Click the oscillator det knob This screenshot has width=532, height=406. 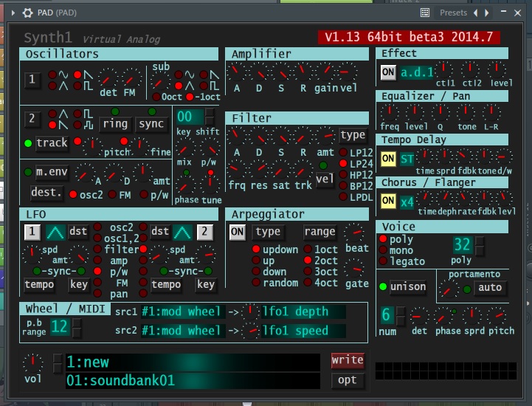tap(107, 78)
